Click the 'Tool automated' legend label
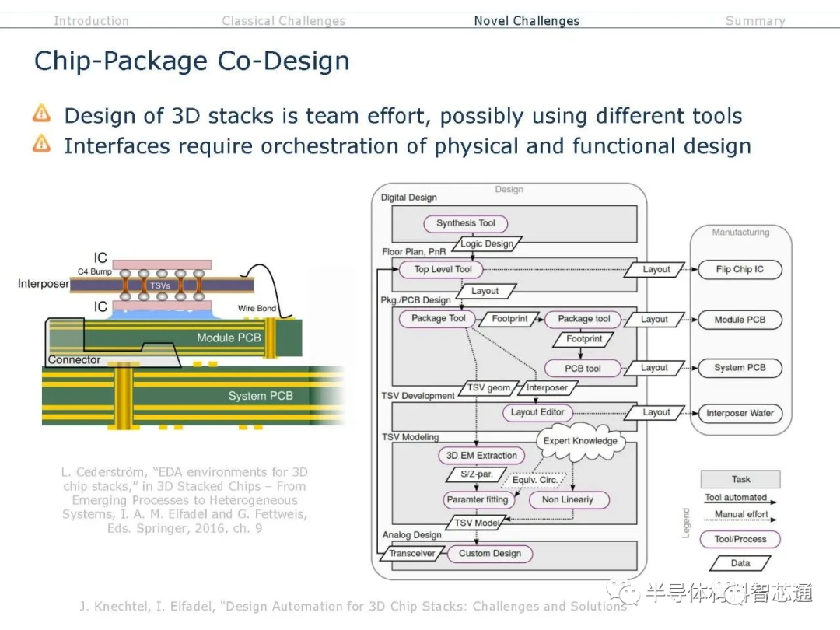The image size is (840, 630). [736, 498]
